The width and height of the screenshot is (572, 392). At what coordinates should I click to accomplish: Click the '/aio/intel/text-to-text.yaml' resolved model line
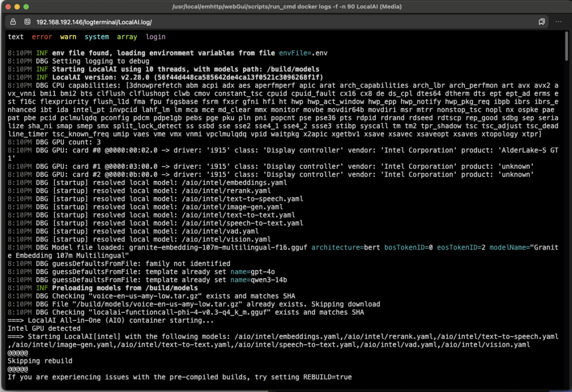click(152, 215)
